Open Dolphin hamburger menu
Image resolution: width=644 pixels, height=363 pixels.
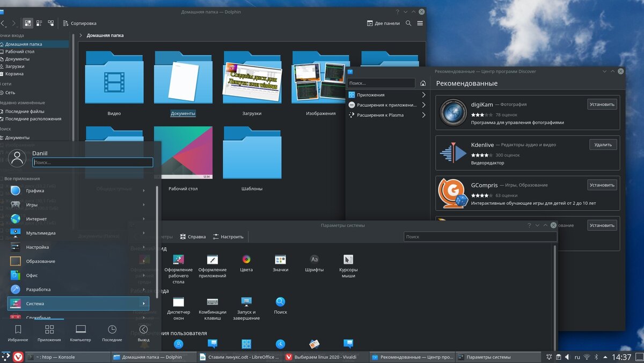pos(420,23)
